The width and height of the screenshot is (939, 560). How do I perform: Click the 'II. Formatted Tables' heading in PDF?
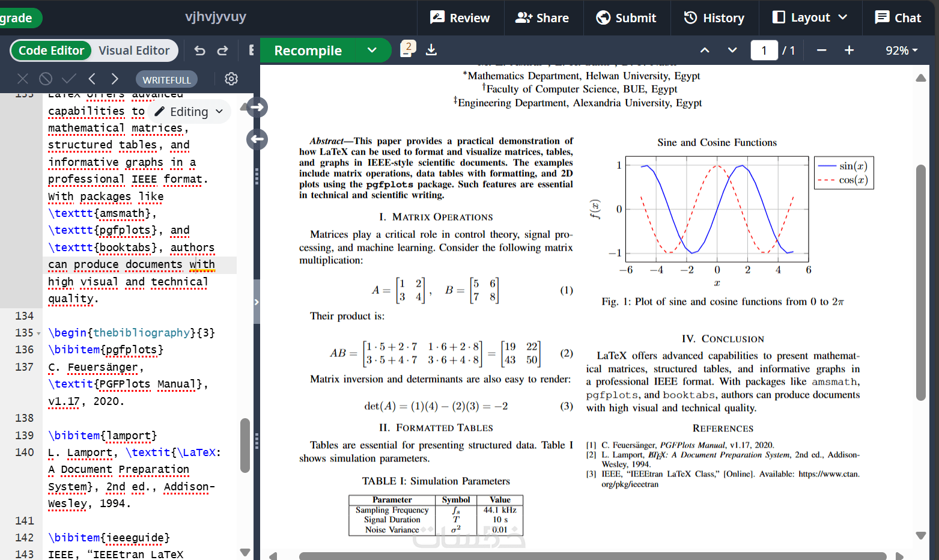coord(436,428)
